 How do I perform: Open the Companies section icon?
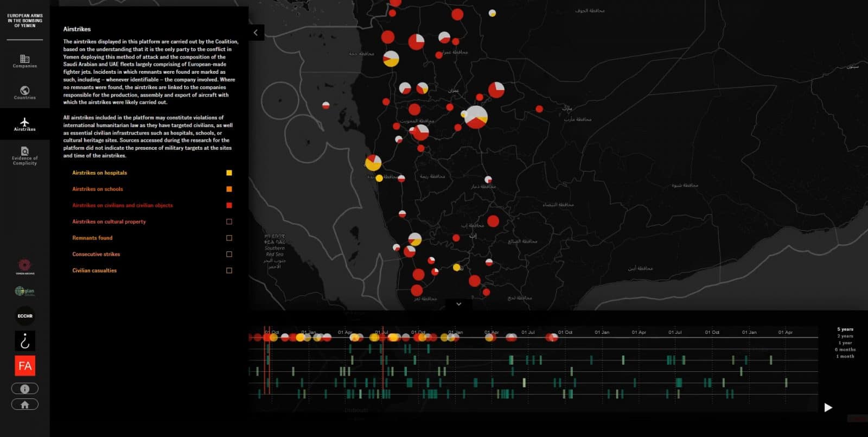pyautogui.click(x=25, y=59)
